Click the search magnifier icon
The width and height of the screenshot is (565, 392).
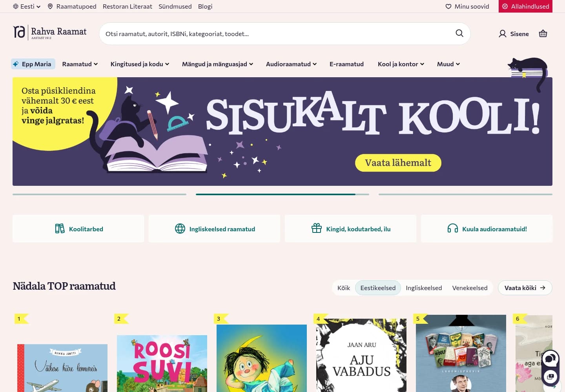459,33
